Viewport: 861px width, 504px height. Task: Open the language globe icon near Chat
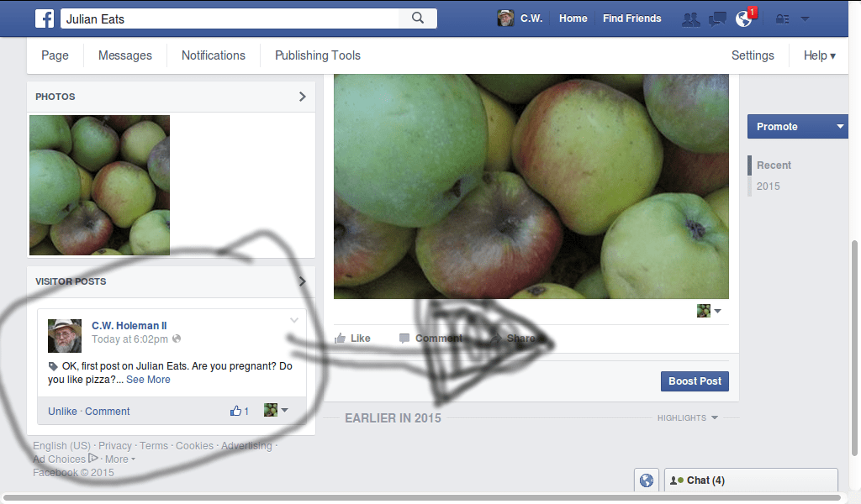647,480
